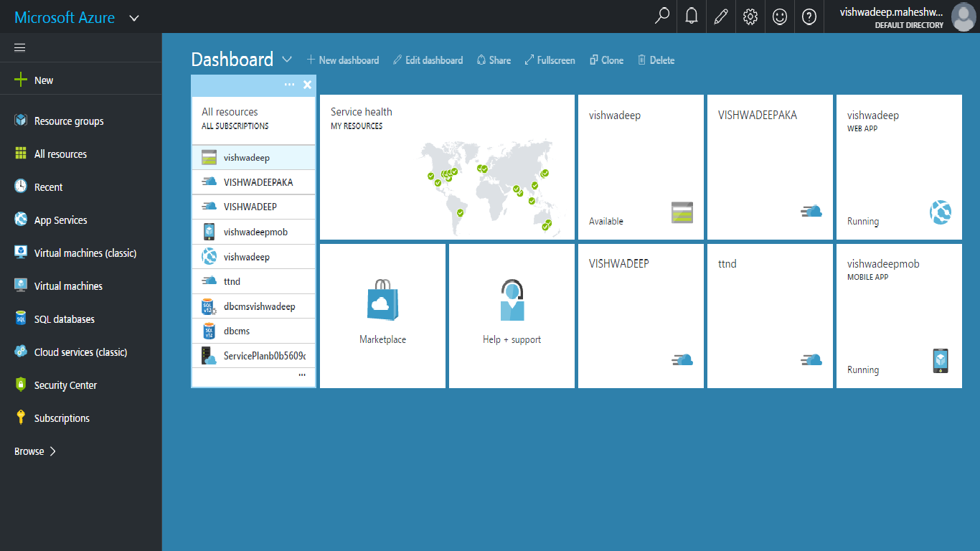Close the All resources tile

coord(307,85)
